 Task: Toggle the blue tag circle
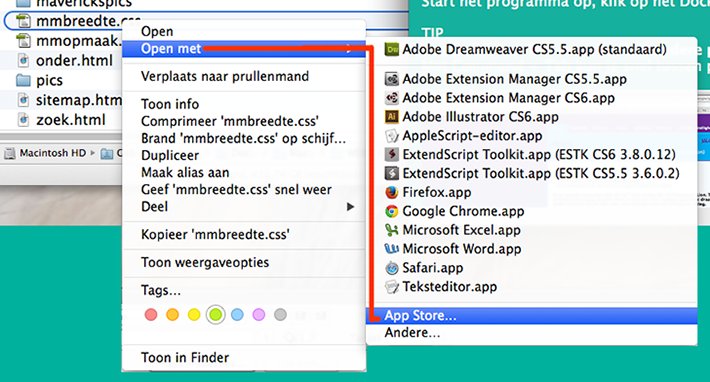(237, 315)
